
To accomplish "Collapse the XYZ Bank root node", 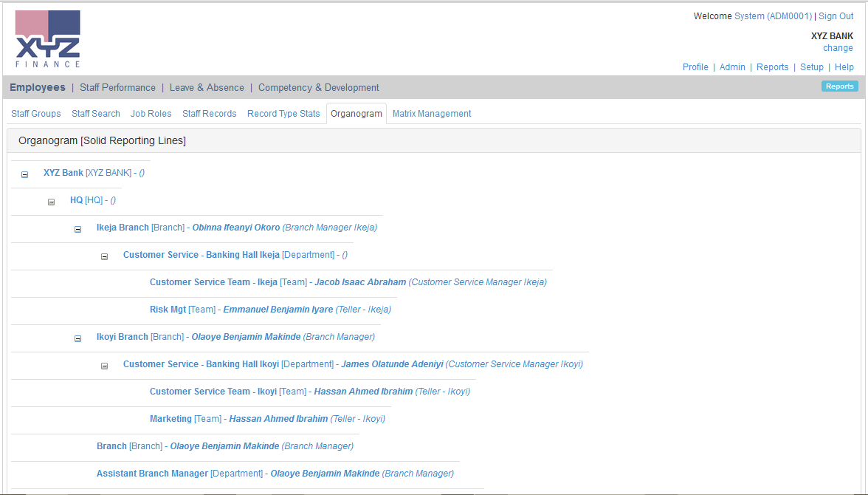I will coord(24,174).
